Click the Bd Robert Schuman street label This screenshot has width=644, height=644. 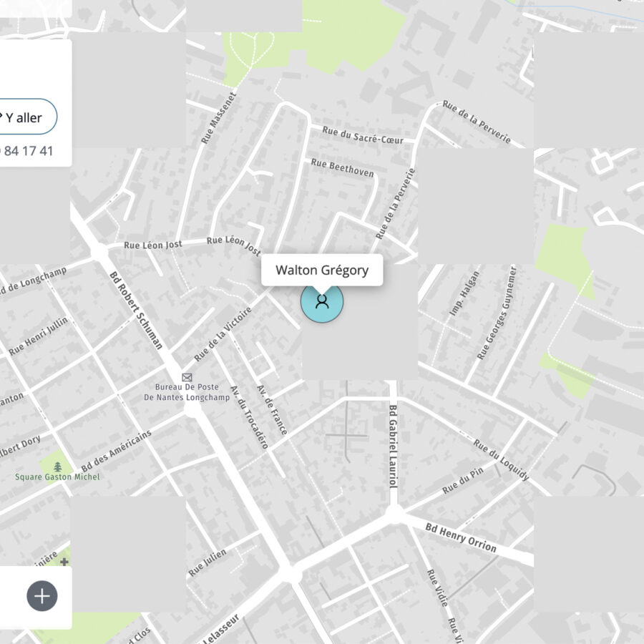136,310
